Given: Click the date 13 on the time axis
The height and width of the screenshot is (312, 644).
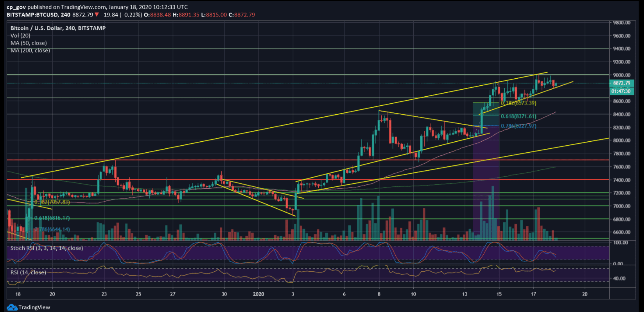Looking at the screenshot, I should (465, 294).
